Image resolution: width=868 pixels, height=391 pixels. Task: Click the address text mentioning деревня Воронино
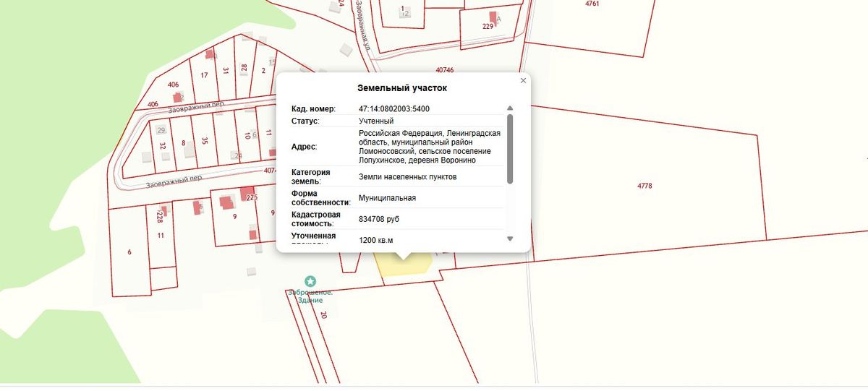430,147
